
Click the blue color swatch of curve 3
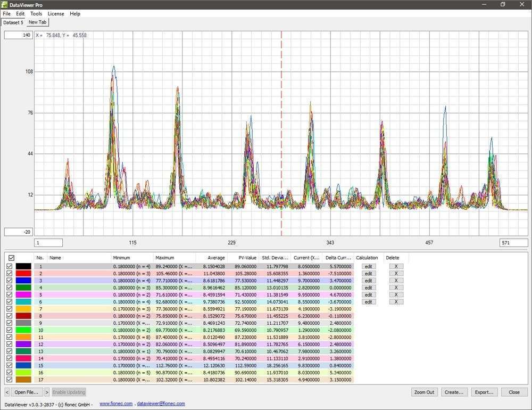coord(23,281)
